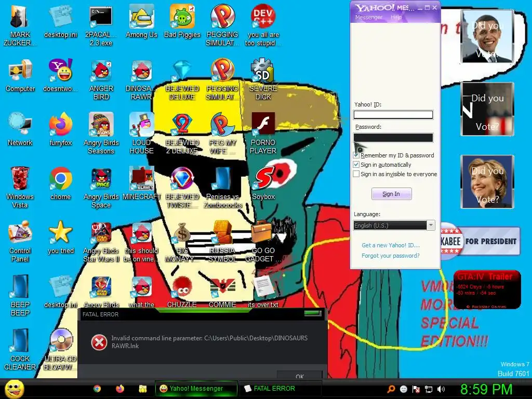Switch to Yahoo! Messenger taskbar button
Viewport: 532px width, 399px height.
tap(196, 389)
